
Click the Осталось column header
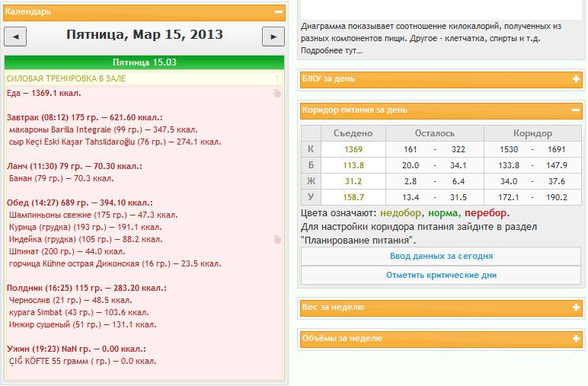tap(435, 133)
